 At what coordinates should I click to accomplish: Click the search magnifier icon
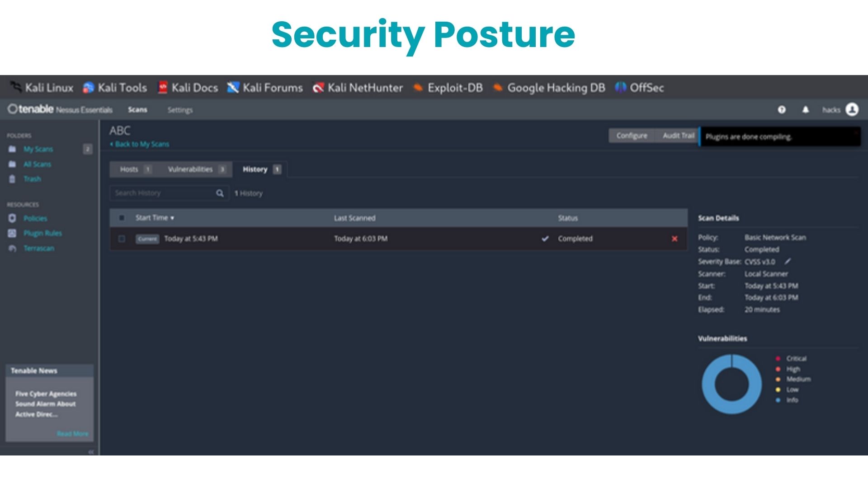click(220, 193)
